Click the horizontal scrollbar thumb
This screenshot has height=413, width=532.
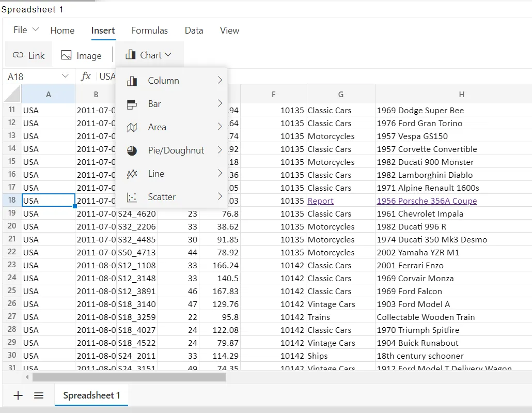pos(129,377)
